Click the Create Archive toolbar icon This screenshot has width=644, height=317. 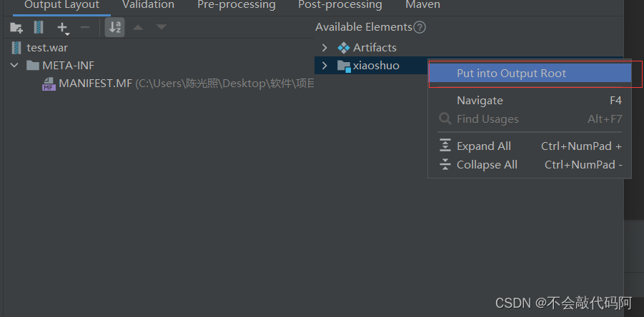pyautogui.click(x=39, y=28)
